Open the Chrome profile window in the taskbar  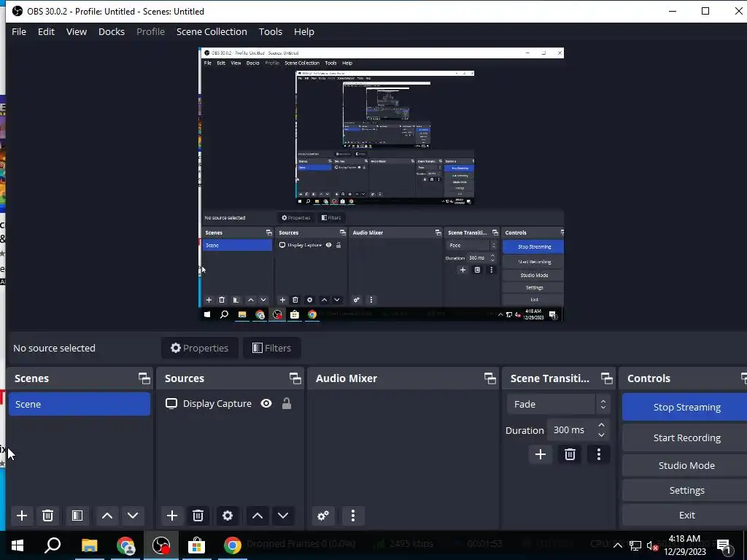point(125,545)
